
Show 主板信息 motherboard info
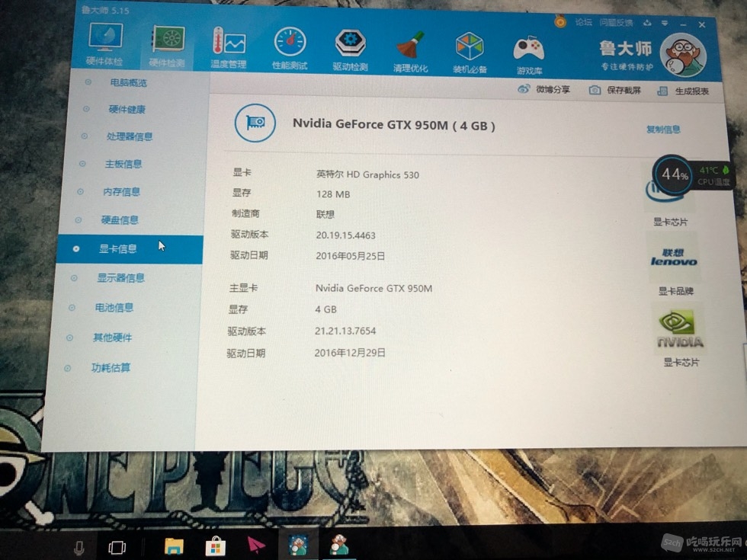coord(123,165)
